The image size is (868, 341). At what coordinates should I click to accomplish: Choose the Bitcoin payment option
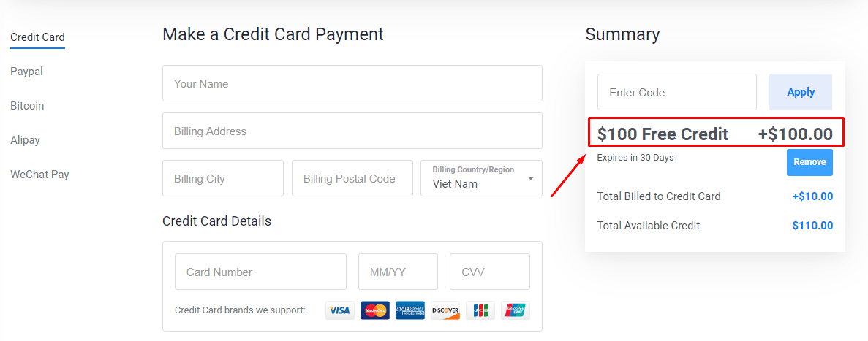tap(27, 106)
